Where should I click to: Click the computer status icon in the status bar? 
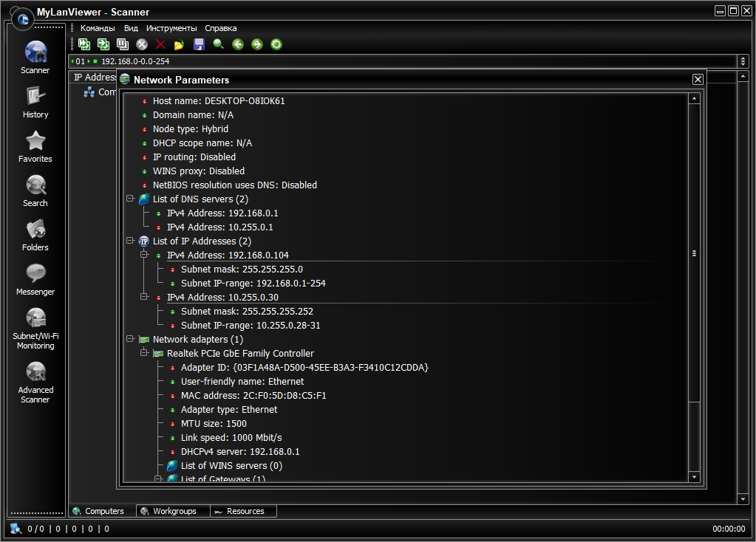[x=16, y=529]
